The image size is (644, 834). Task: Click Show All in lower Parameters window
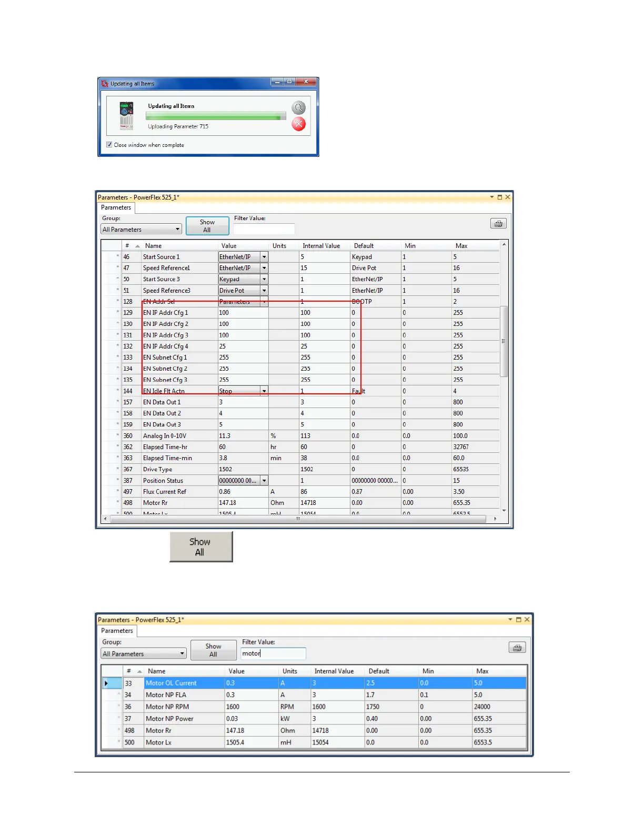[x=213, y=650]
